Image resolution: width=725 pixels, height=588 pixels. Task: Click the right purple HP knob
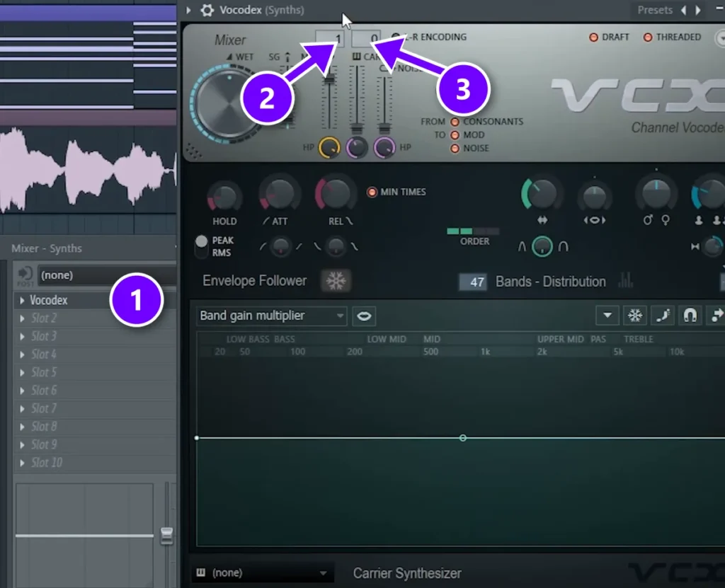coord(384,148)
